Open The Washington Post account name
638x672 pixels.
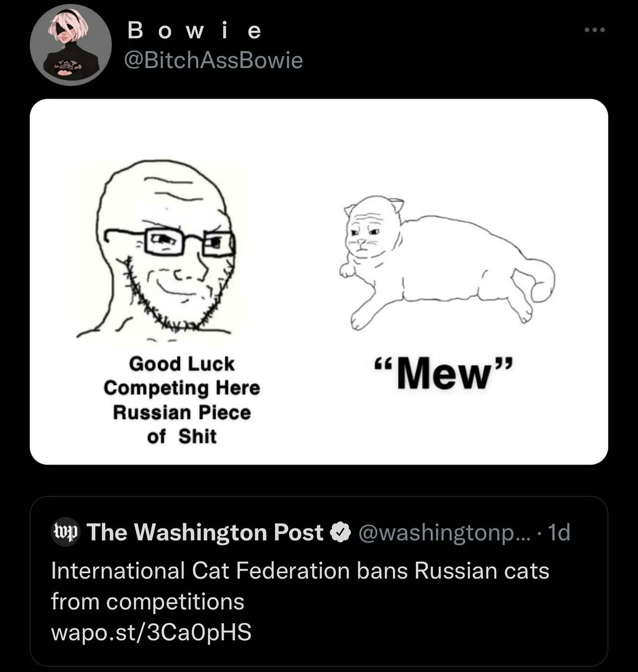[205, 533]
